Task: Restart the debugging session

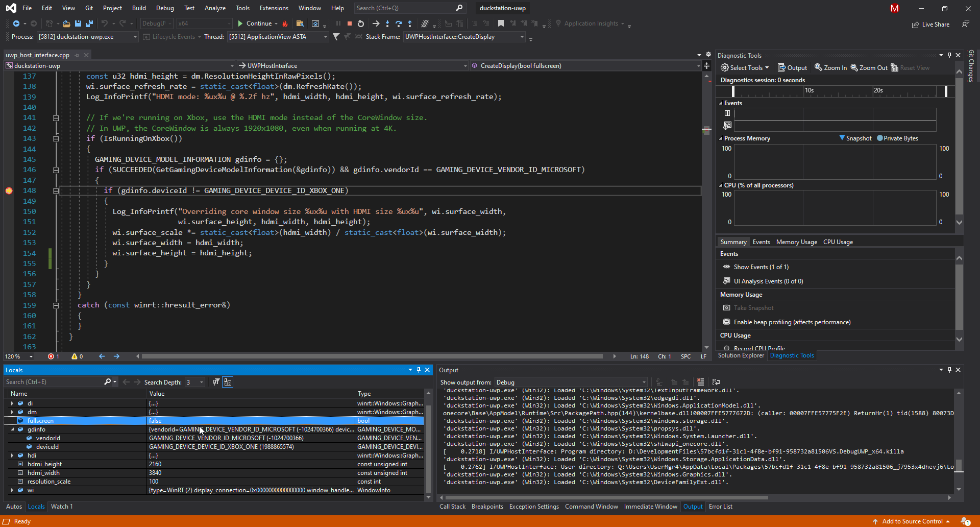Action: (361, 23)
